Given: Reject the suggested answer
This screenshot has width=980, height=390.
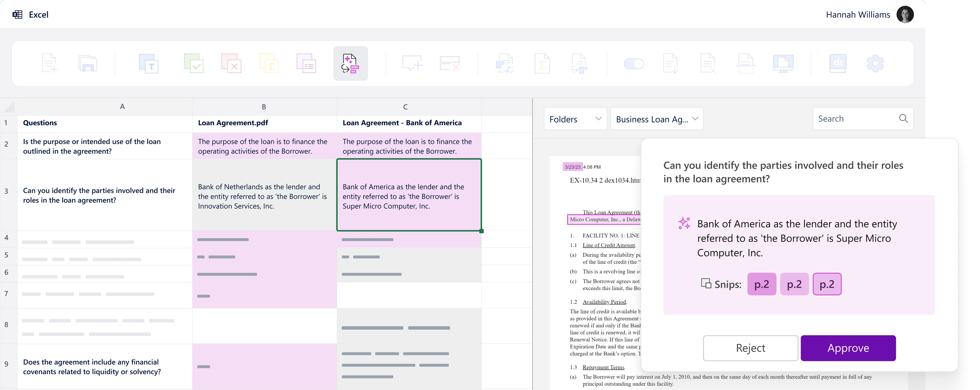Looking at the screenshot, I should click(x=750, y=348).
